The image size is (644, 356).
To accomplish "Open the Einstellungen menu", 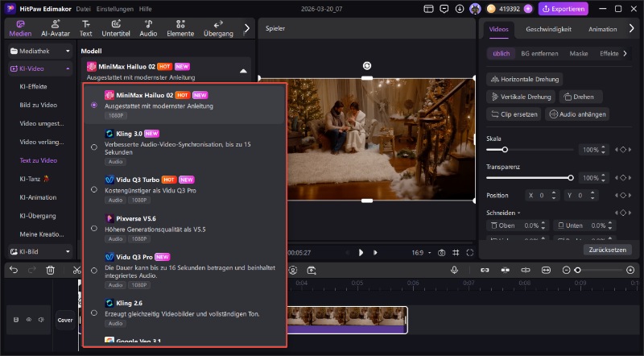I will [x=113, y=9].
